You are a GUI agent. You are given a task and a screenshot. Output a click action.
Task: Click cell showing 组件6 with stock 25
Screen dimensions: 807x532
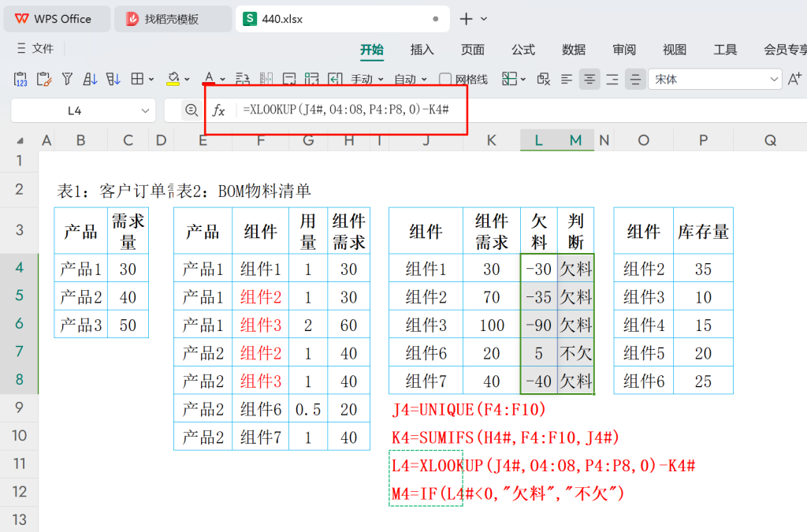click(x=643, y=381)
